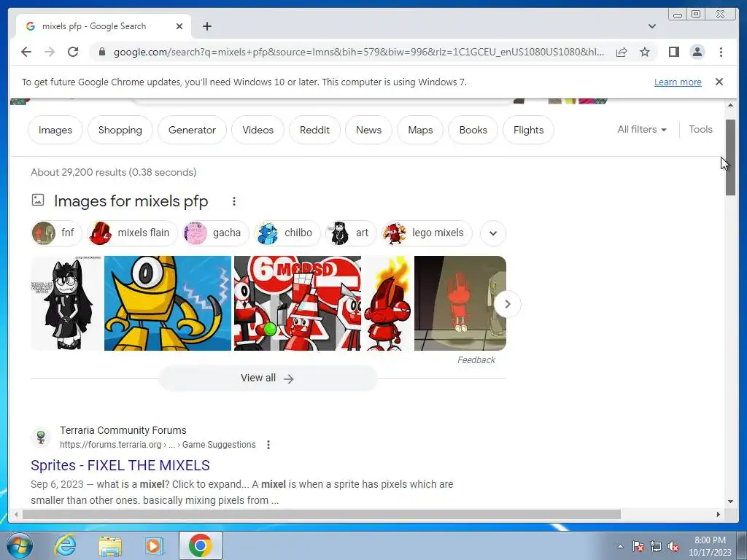Click the address bar URL

click(358, 52)
